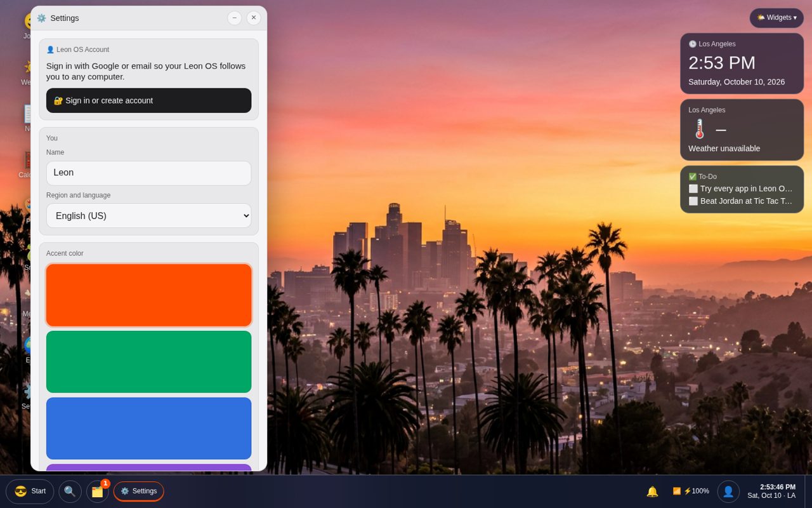The height and width of the screenshot is (508, 812).
Task: Close the Settings window
Action: pos(254,18)
